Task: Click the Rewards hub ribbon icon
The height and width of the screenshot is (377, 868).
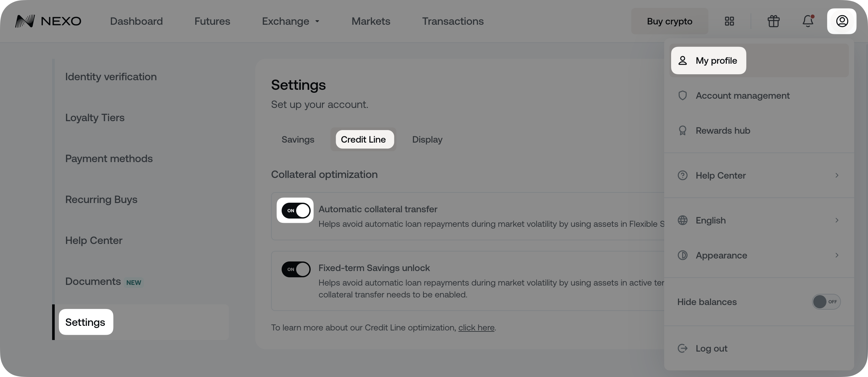Action: point(682,131)
